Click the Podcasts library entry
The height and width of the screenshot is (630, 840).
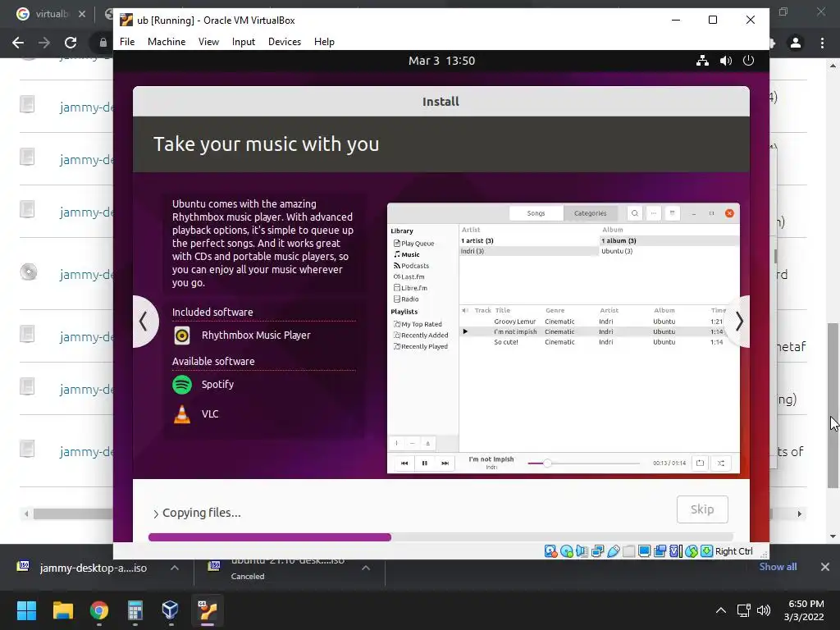(x=412, y=266)
